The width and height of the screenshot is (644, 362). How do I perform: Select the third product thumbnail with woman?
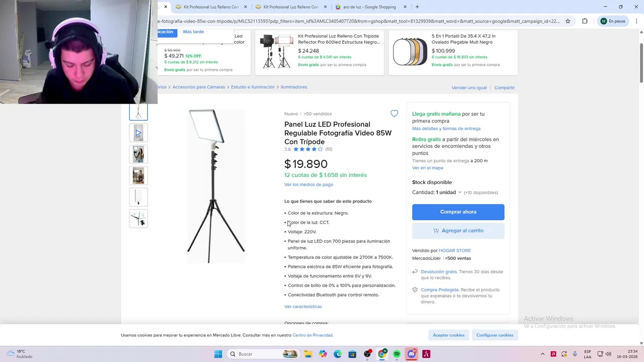pyautogui.click(x=138, y=154)
